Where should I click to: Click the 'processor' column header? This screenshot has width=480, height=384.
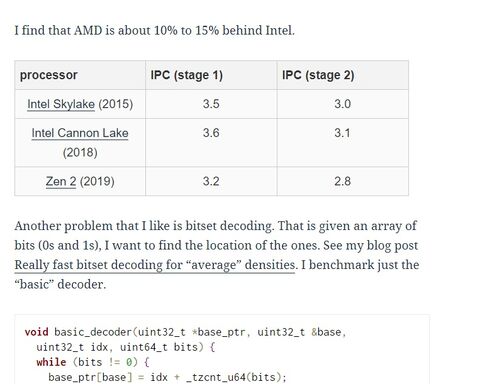coord(49,75)
